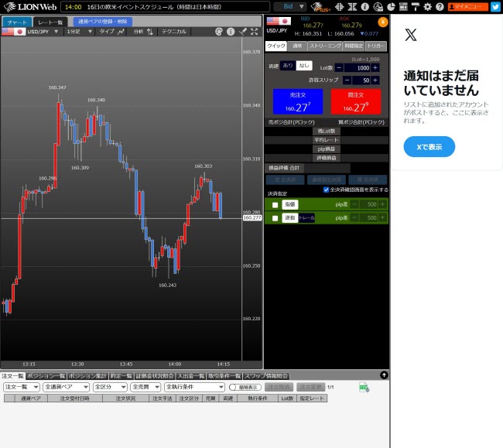Screen dimensions: 503x448
Task: Open the header information icon
Action: 364,7
